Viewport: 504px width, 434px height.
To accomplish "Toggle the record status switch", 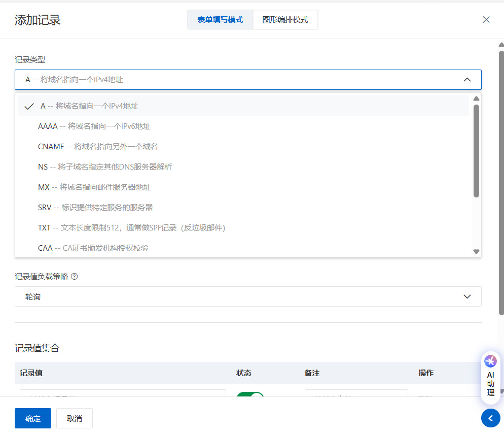I will coord(250,394).
